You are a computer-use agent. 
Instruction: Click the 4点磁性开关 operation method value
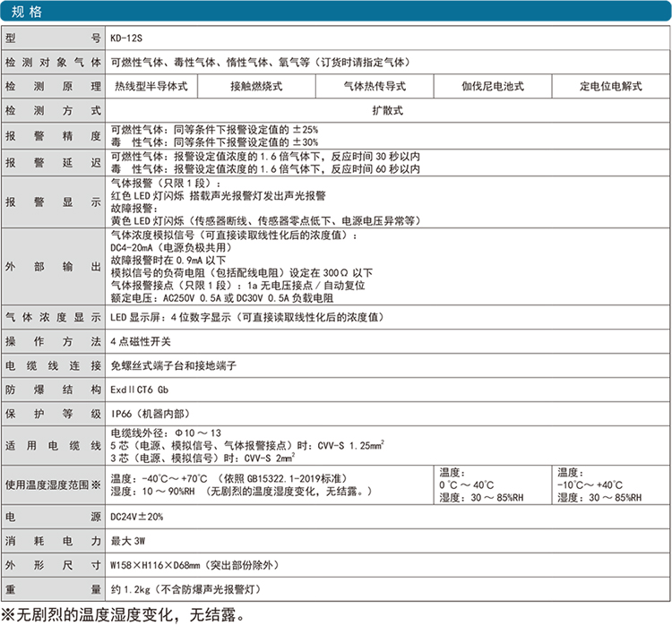pos(140,342)
